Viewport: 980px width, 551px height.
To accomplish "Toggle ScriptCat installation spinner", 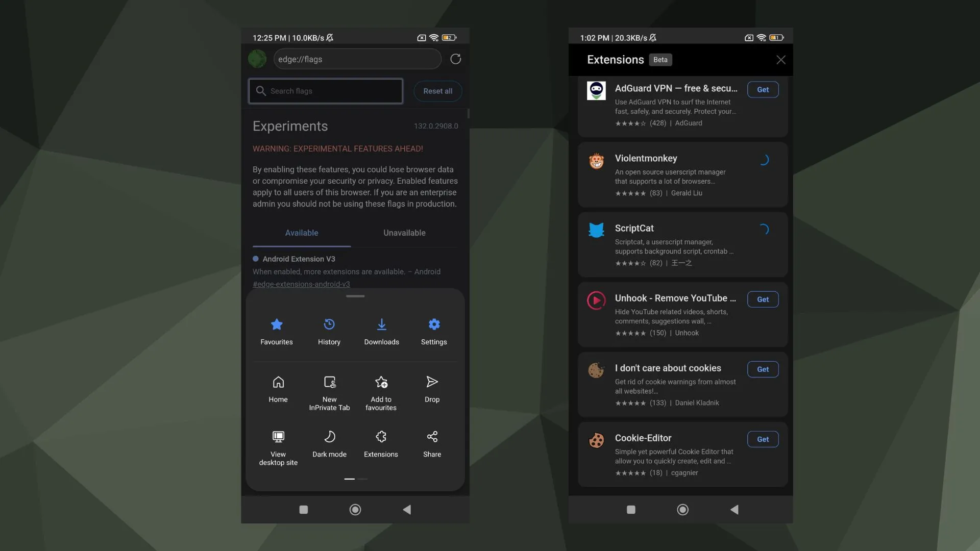I will (763, 229).
